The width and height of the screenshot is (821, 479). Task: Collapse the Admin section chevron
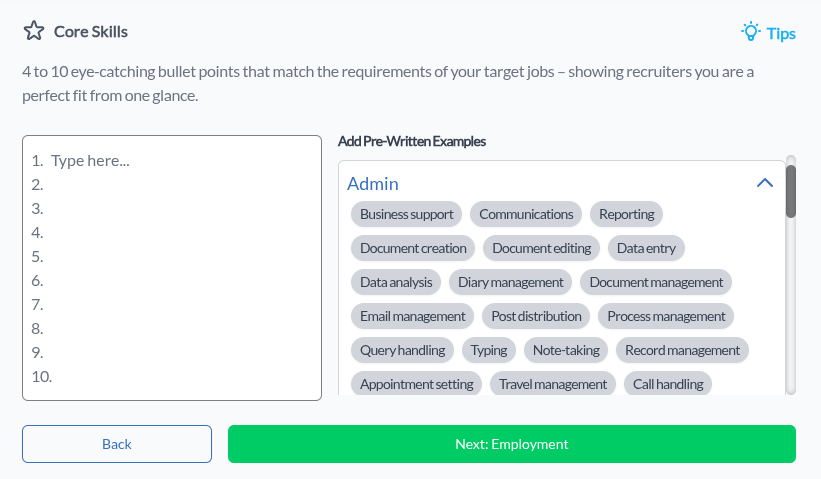tap(765, 183)
